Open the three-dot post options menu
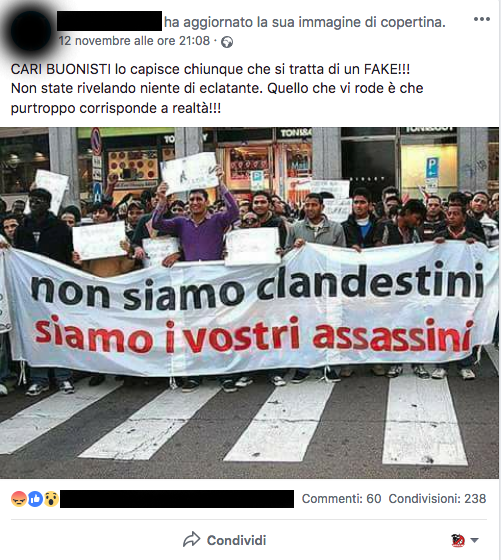The height and width of the screenshot is (560, 501). click(x=481, y=19)
